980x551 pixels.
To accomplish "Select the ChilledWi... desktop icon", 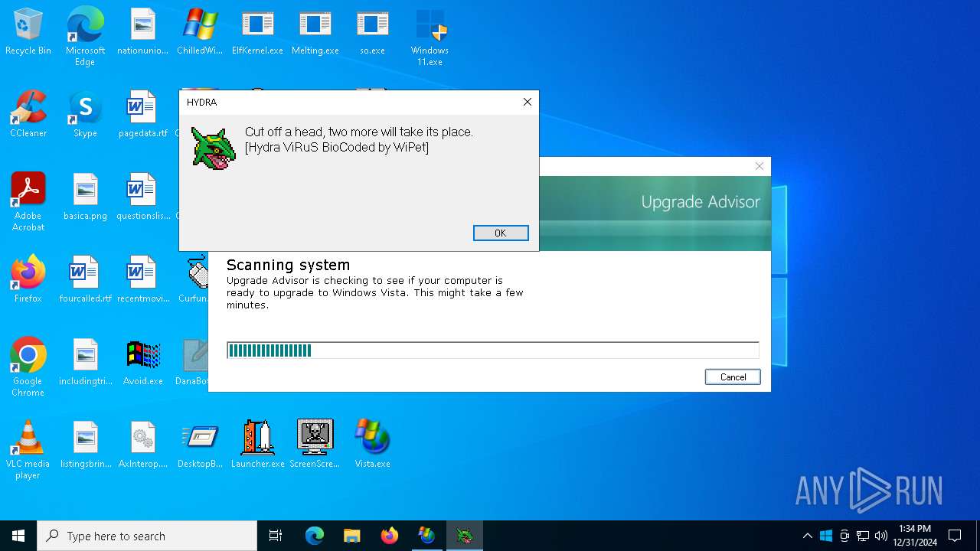I will (x=200, y=32).
